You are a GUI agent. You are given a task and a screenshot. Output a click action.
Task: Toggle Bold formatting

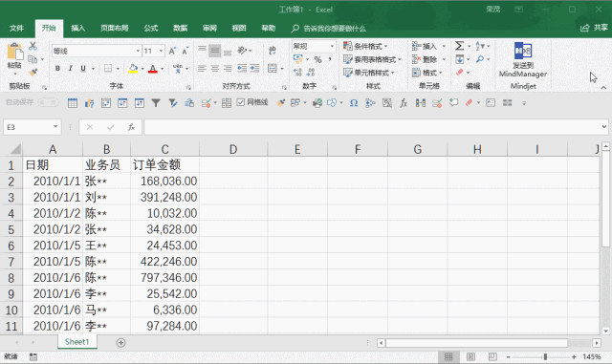click(57, 69)
